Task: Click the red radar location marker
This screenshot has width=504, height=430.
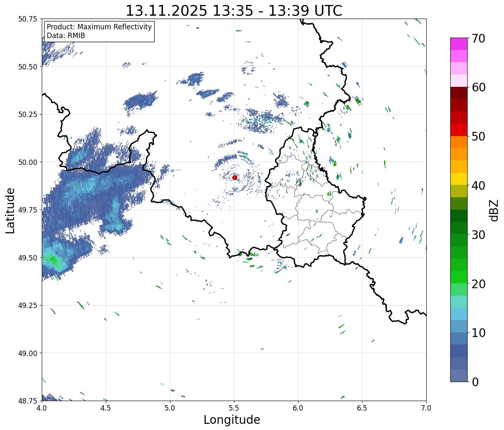Action: [x=235, y=177]
